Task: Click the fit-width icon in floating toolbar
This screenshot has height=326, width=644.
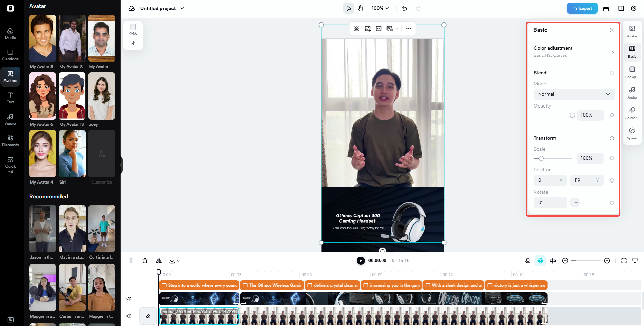Action: pos(379,29)
